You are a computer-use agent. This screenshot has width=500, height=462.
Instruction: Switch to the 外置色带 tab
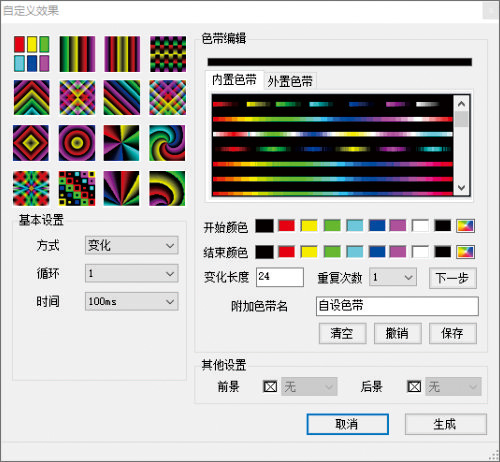290,81
